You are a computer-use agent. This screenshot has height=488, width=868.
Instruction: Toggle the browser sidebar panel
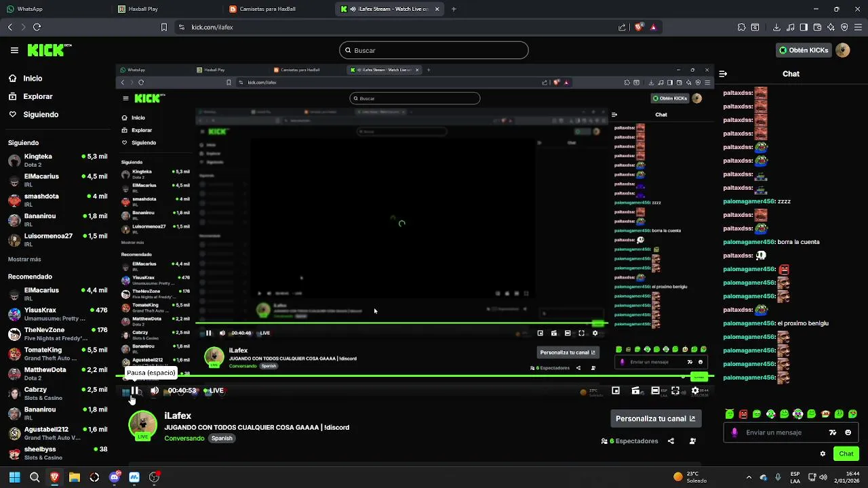(x=804, y=27)
